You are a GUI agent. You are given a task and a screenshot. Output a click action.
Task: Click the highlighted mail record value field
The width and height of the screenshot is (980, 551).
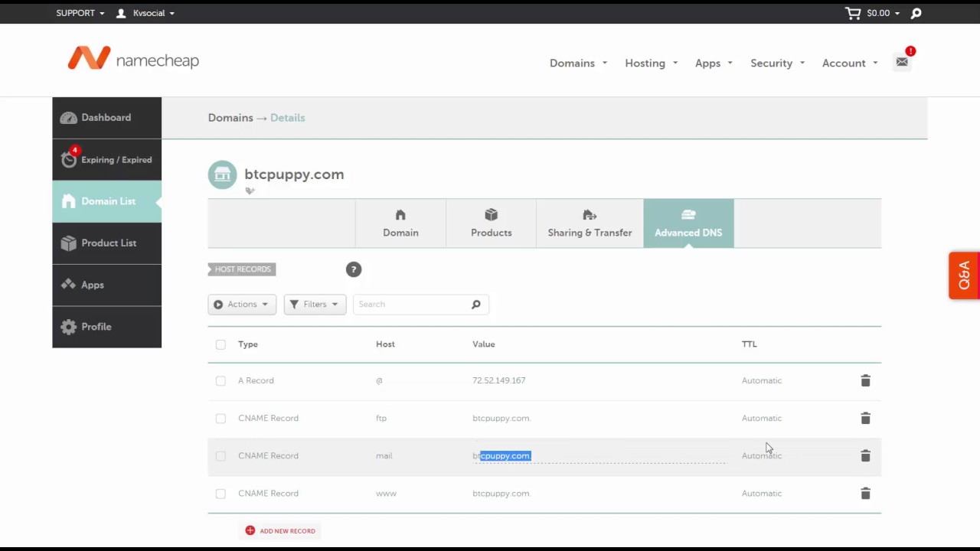(x=599, y=456)
